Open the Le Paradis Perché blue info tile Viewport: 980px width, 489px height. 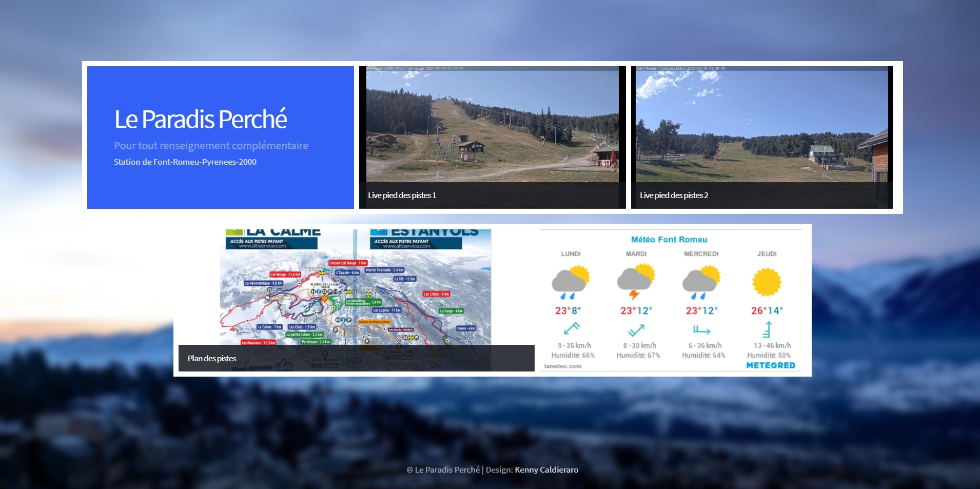tap(221, 138)
